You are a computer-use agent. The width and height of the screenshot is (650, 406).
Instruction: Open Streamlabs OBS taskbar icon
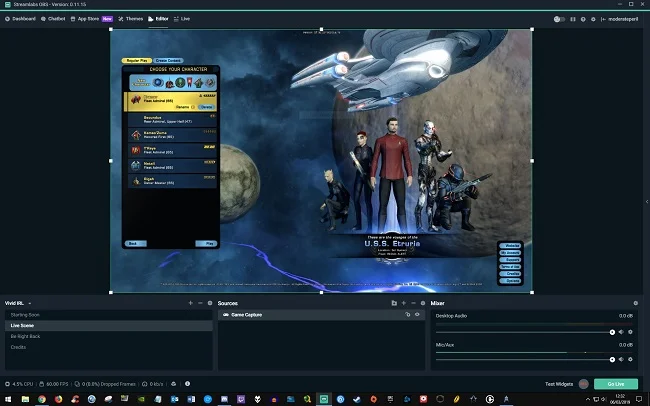pyautogui.click(x=324, y=399)
